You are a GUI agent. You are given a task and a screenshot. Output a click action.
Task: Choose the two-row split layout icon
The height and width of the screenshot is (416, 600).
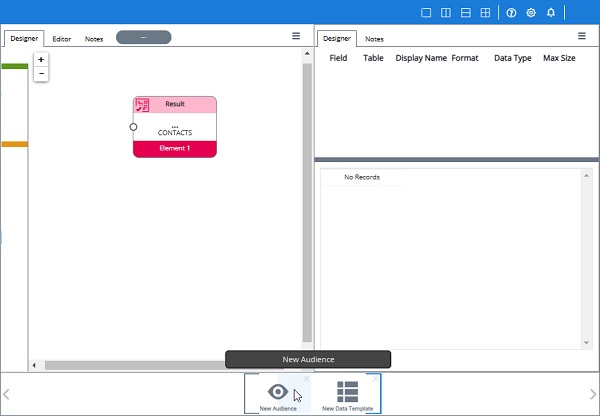click(465, 13)
